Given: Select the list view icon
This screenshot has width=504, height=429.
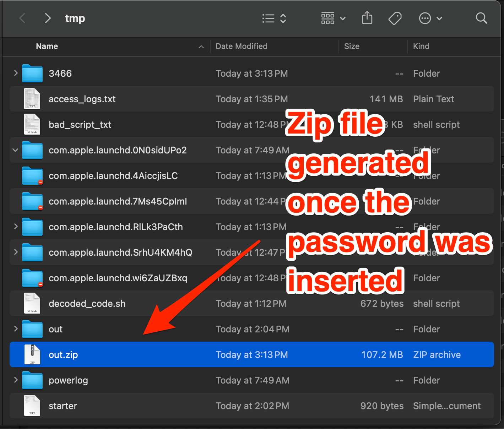Looking at the screenshot, I should (268, 18).
